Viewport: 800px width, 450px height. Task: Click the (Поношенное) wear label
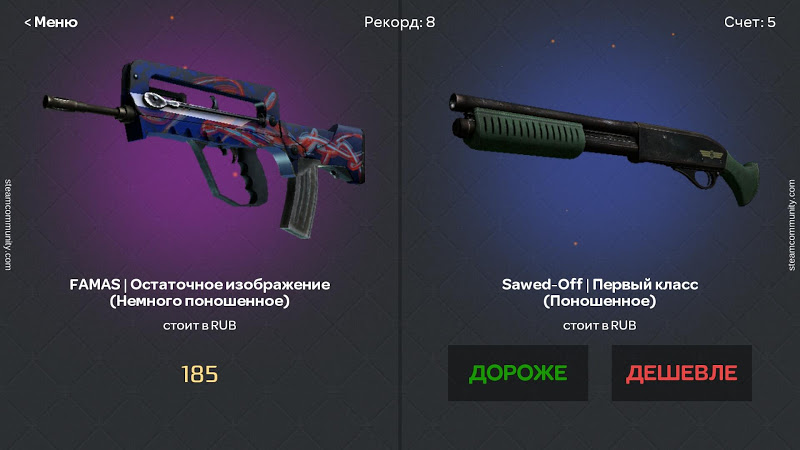pos(599,301)
